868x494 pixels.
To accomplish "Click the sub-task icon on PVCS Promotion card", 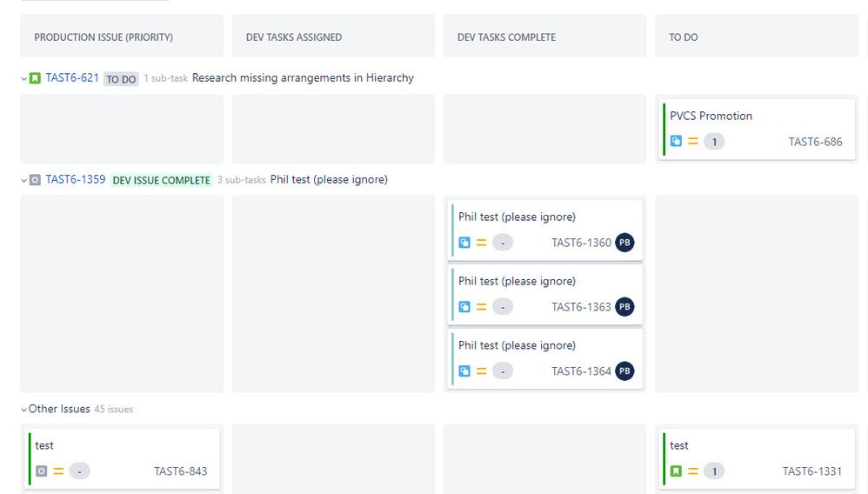I will point(676,141).
